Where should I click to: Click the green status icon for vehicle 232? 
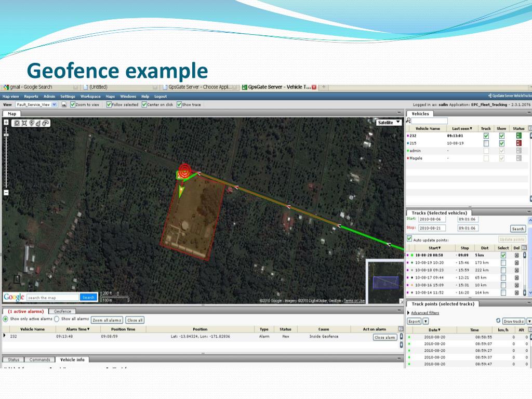point(518,136)
